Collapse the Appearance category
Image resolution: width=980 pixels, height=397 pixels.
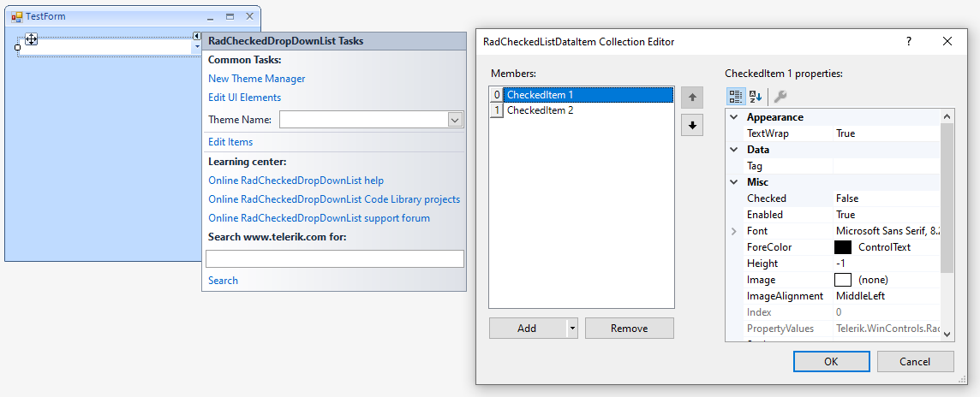tap(734, 117)
